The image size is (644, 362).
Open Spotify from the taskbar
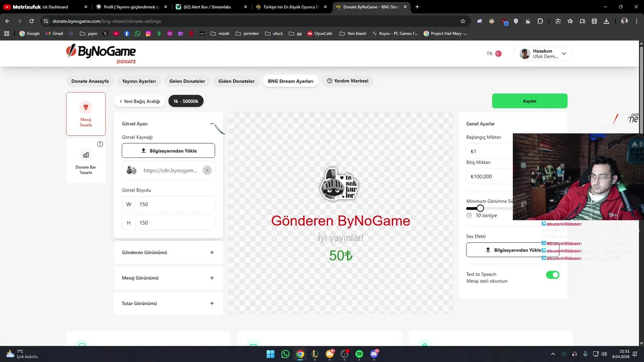pos(359,354)
